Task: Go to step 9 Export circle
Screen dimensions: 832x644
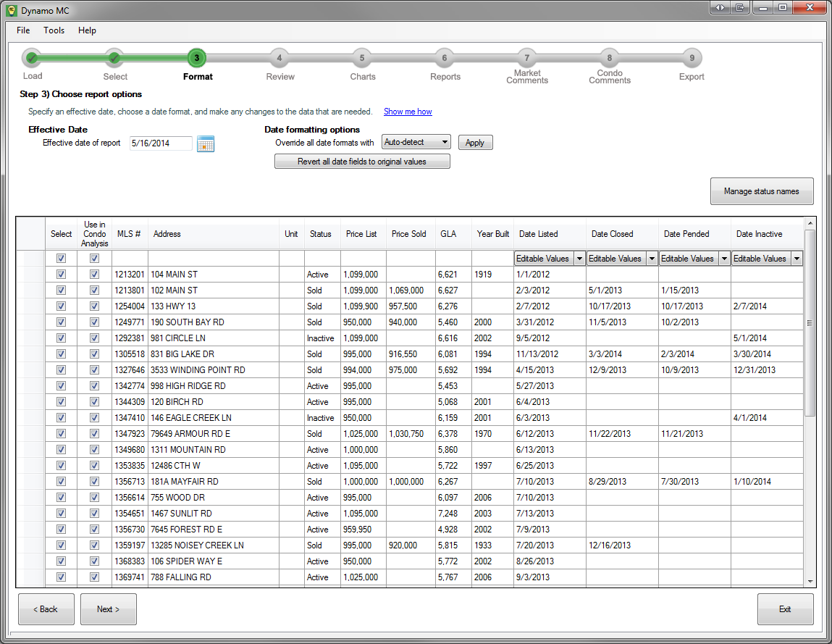Action: (692, 58)
